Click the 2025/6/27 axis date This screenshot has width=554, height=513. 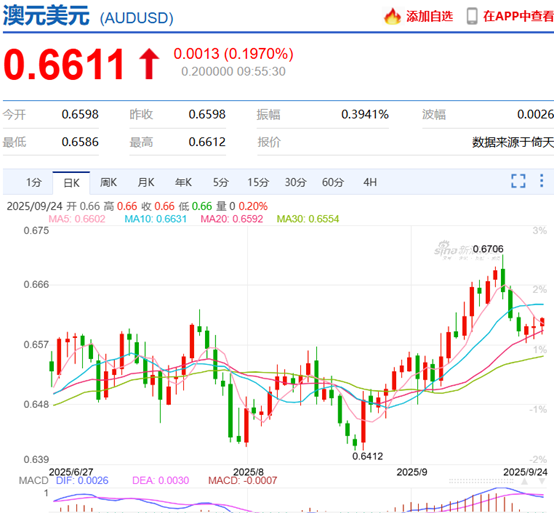(71, 472)
